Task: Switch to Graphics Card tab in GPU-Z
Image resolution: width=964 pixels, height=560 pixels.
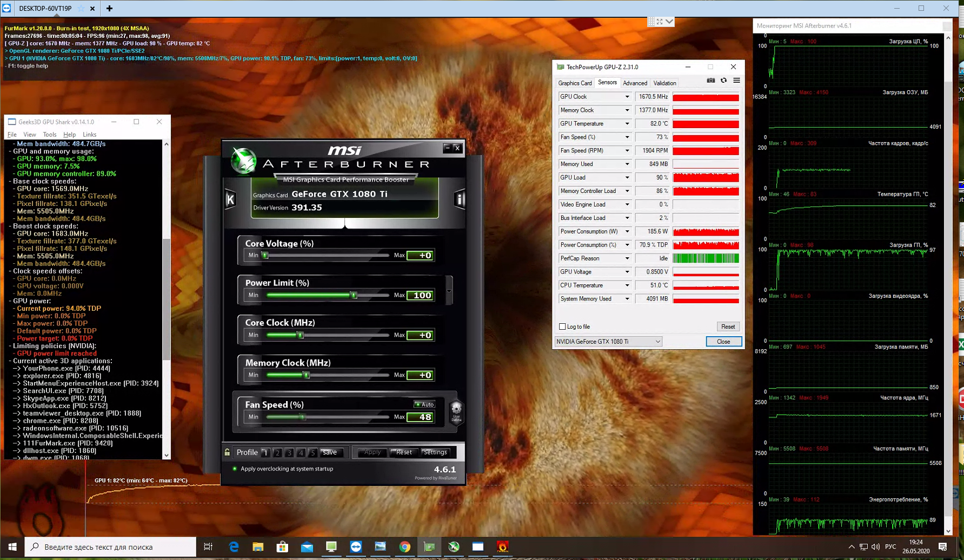Action: point(575,83)
